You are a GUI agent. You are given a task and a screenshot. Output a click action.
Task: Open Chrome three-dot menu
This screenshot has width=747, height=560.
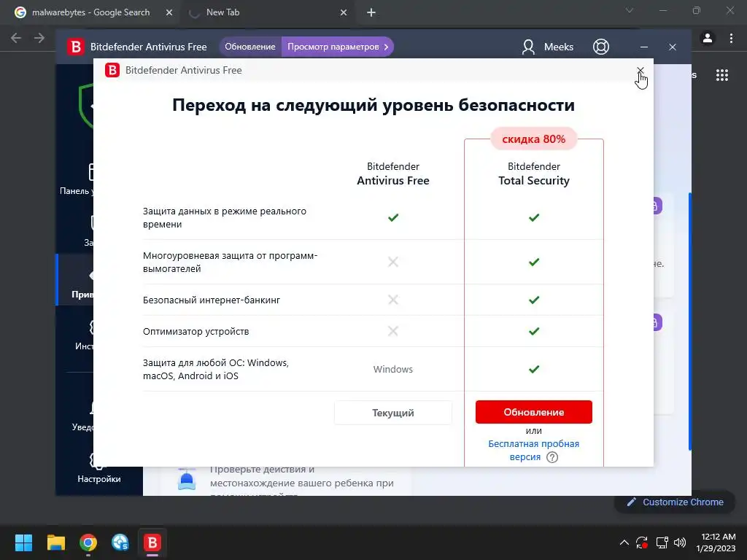[731, 38]
